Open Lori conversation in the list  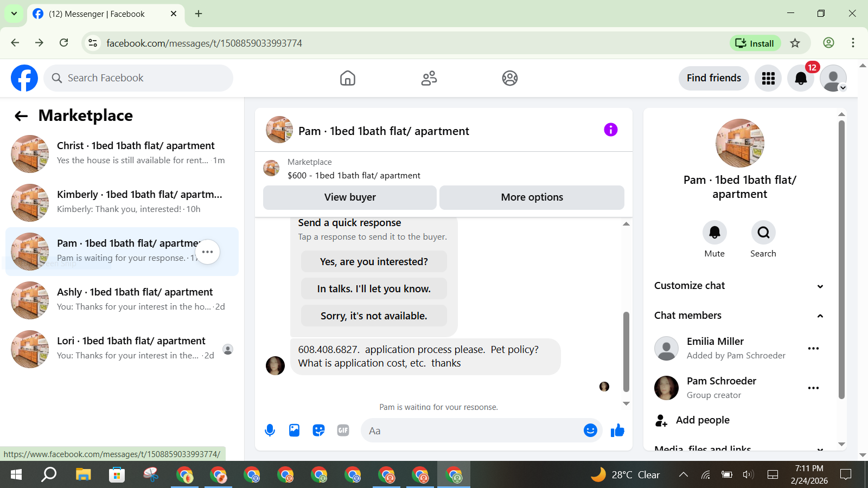(x=122, y=349)
